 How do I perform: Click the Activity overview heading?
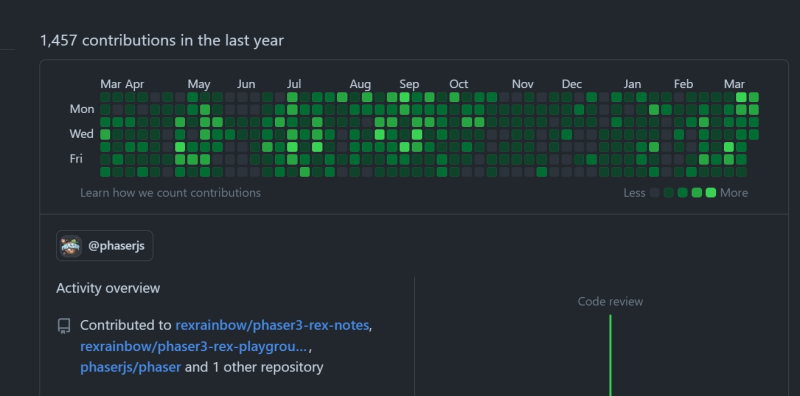point(108,288)
